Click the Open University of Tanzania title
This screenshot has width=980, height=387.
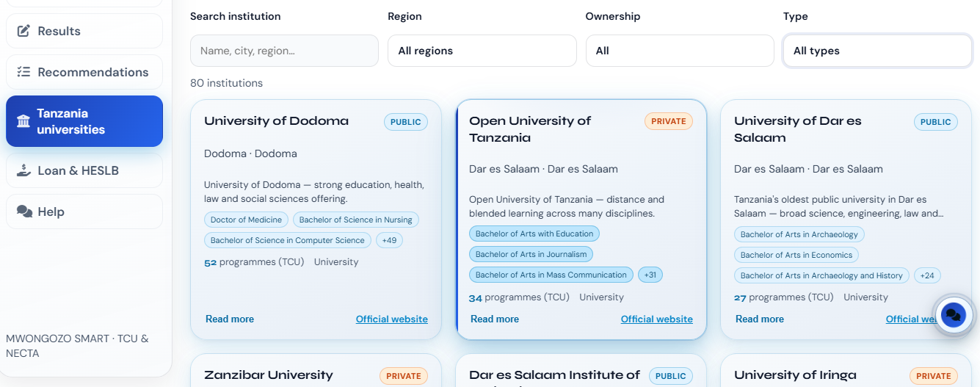point(530,129)
